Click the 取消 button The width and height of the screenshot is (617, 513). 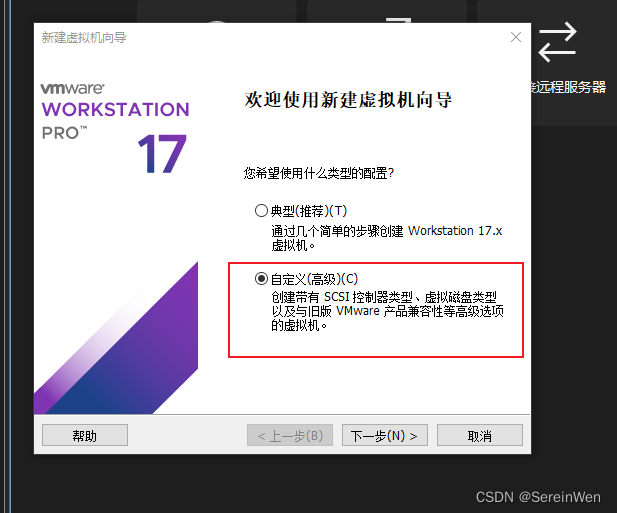click(x=480, y=435)
